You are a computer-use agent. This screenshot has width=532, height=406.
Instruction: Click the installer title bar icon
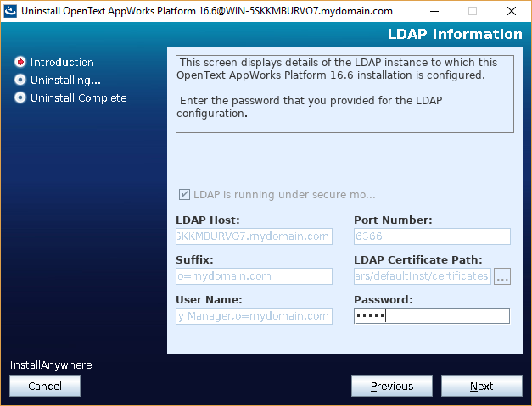point(10,11)
